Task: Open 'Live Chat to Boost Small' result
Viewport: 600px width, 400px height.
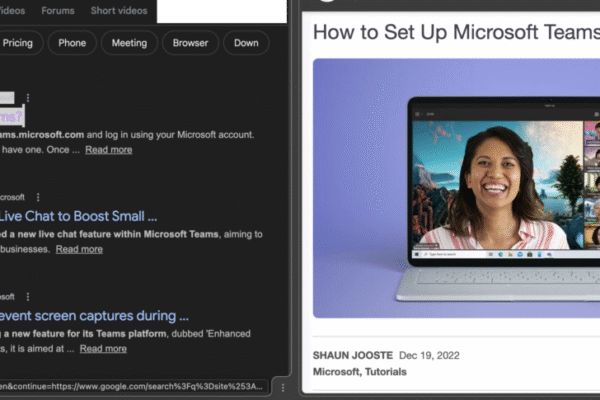Action: pos(78,216)
